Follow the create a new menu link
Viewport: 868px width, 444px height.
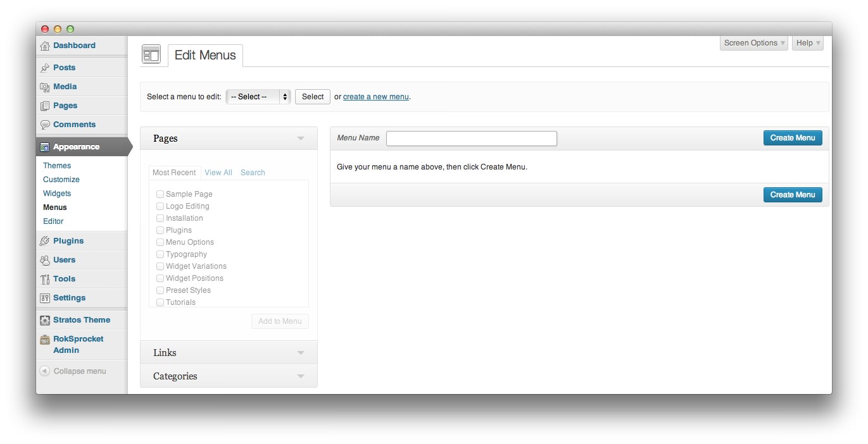(375, 97)
